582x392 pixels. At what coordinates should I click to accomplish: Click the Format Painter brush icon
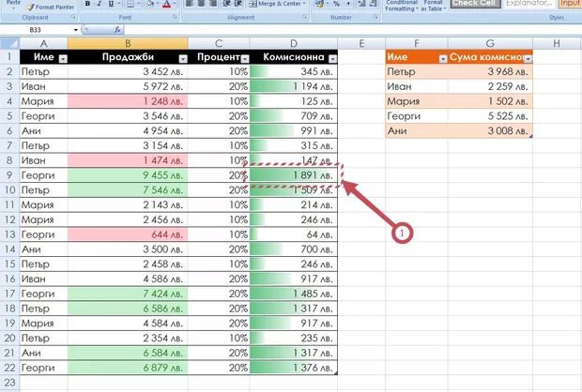pos(30,6)
